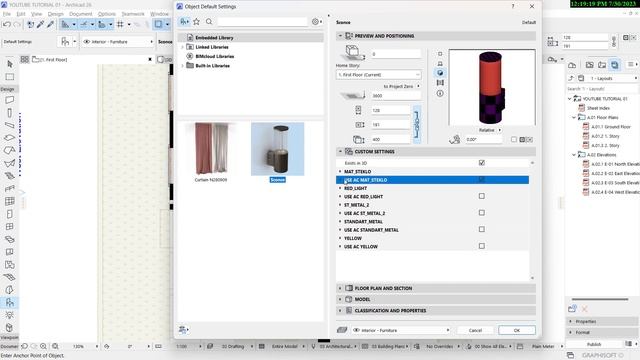Switch preview to 3D shaded view
The height and width of the screenshot is (360, 640).
pyautogui.click(x=440, y=73)
